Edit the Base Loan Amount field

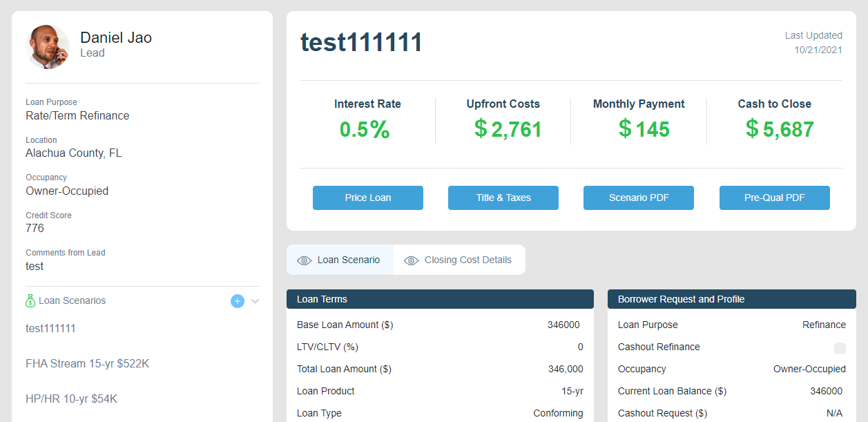tap(563, 325)
